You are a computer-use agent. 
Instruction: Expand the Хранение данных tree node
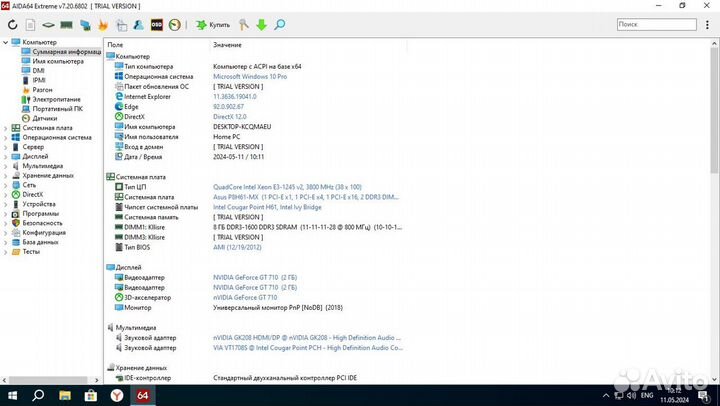[x=7, y=175]
